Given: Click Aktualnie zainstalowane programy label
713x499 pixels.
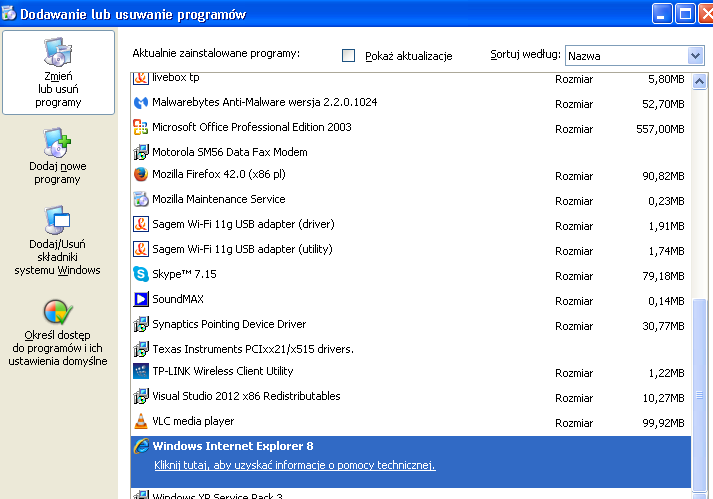Looking at the screenshot, I should click(x=216, y=54).
